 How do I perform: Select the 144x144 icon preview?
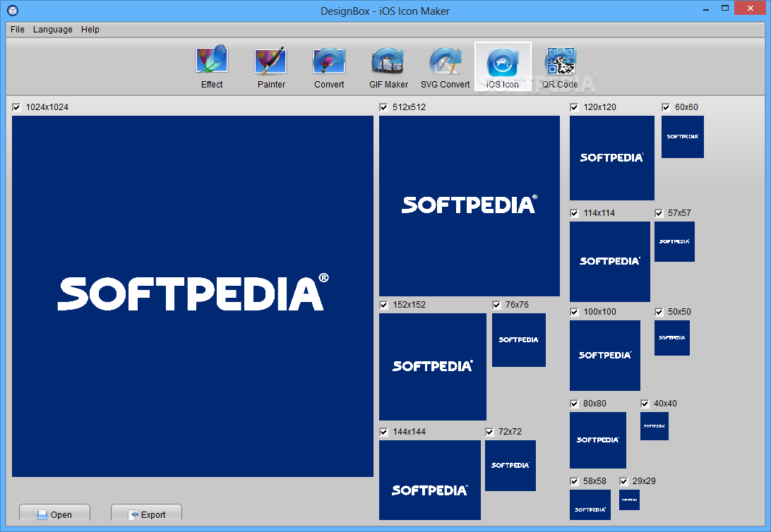click(x=430, y=480)
